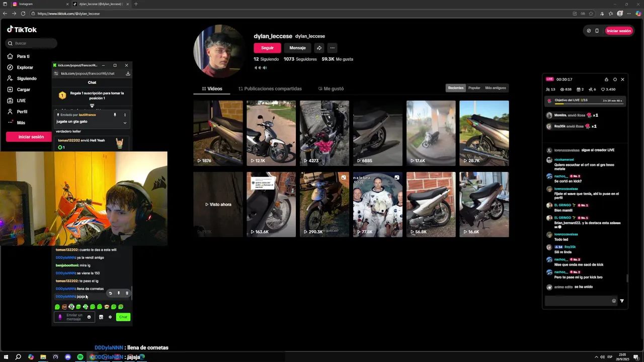Click the Kick popout download icon

tap(128, 73)
